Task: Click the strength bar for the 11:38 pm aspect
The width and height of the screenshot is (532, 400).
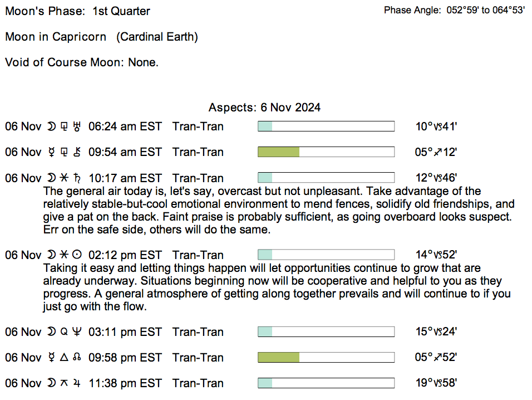Action: pos(326,383)
